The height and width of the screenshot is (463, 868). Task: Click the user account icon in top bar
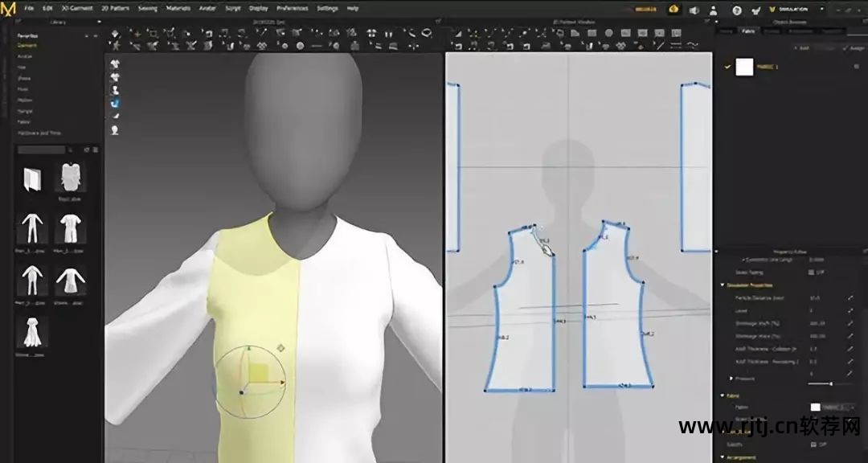713,9
